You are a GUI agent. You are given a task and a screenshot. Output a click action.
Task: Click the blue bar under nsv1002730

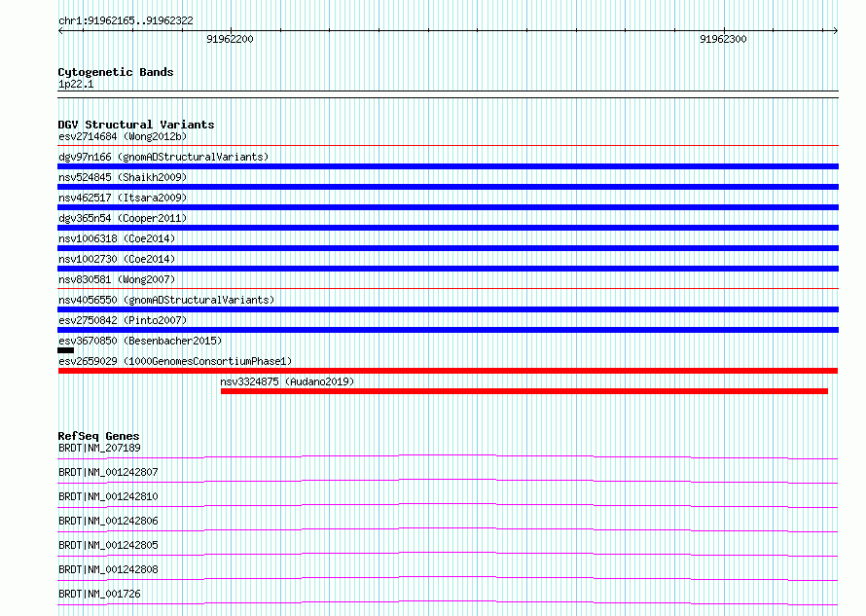click(448, 269)
